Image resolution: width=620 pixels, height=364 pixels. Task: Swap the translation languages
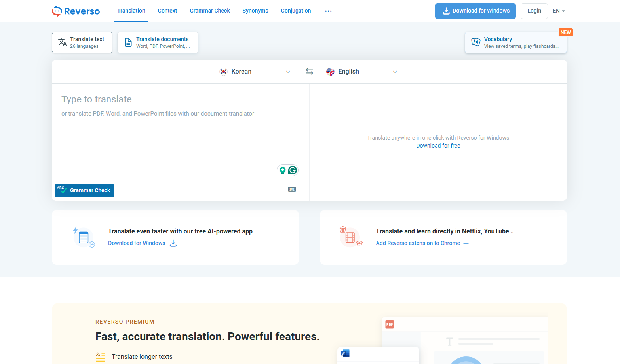[x=309, y=71]
